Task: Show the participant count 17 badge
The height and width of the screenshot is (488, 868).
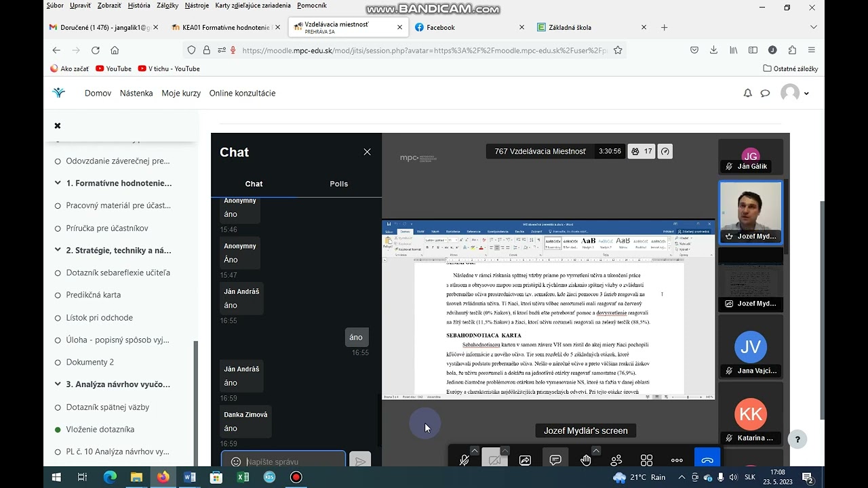Action: coord(642,151)
